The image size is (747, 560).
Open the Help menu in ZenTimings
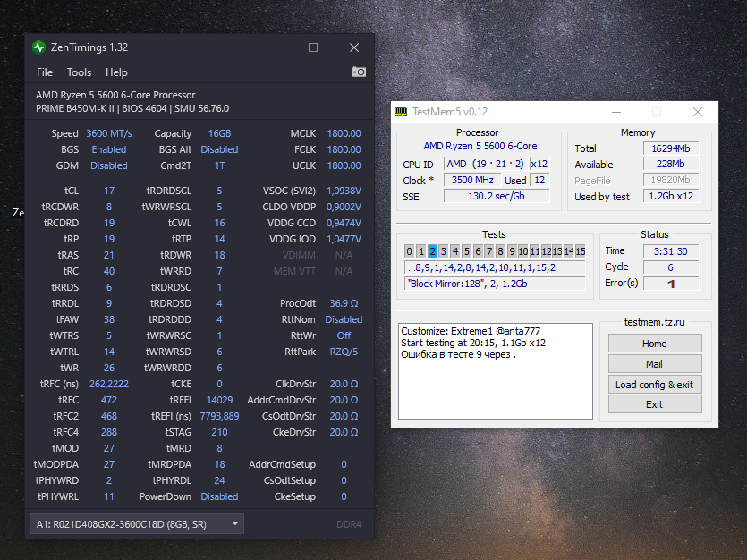(116, 72)
